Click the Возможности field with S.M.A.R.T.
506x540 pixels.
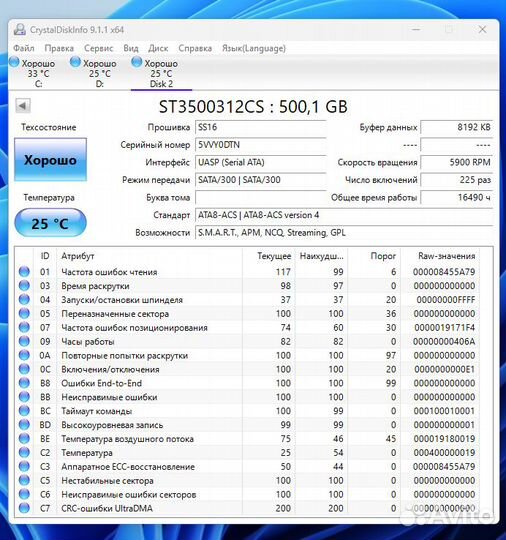tap(344, 232)
